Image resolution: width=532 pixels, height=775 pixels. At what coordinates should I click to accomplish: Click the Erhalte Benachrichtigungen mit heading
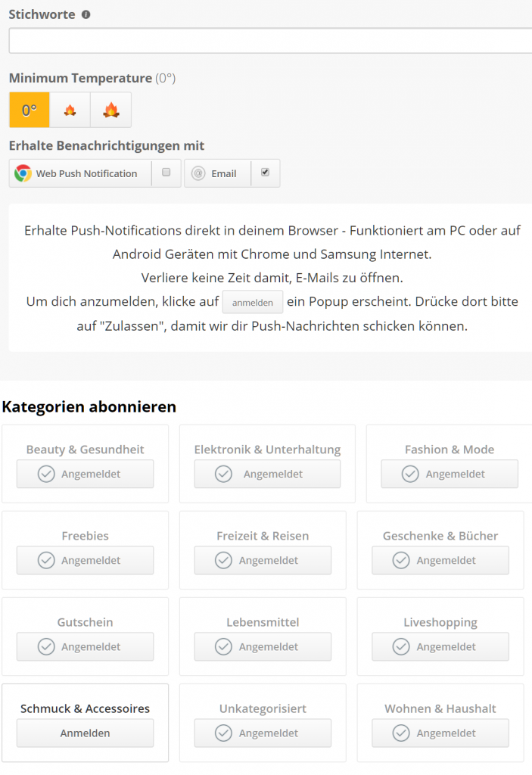pyautogui.click(x=106, y=145)
